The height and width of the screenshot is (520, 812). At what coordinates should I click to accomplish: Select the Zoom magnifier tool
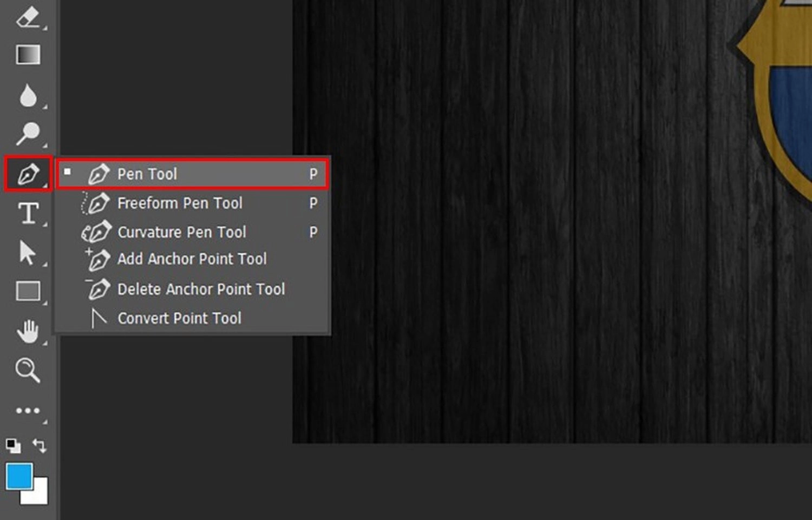(28, 371)
